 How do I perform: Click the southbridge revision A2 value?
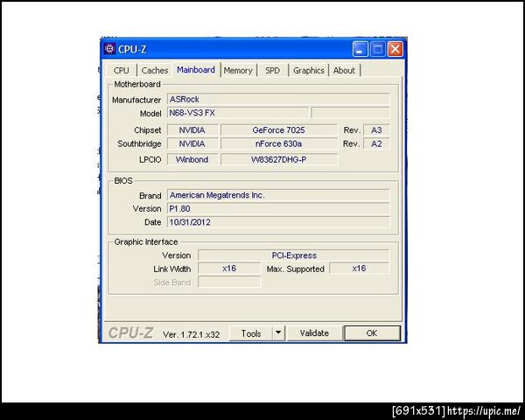coord(376,144)
